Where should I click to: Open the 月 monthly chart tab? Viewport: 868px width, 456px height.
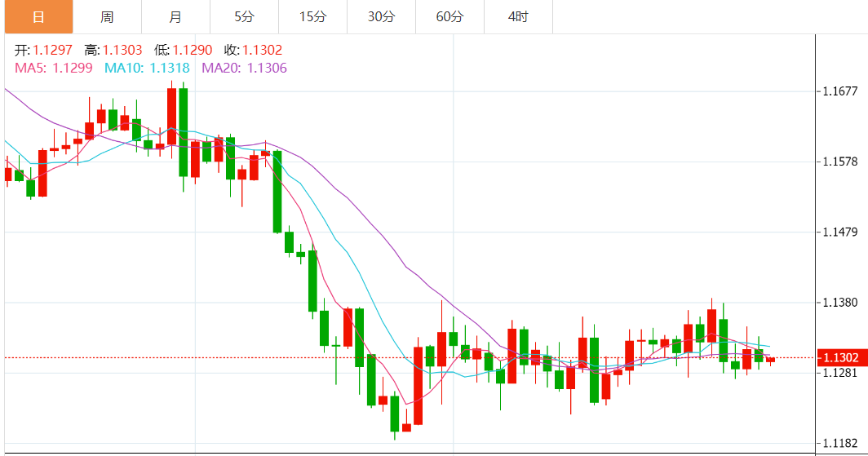click(x=175, y=16)
